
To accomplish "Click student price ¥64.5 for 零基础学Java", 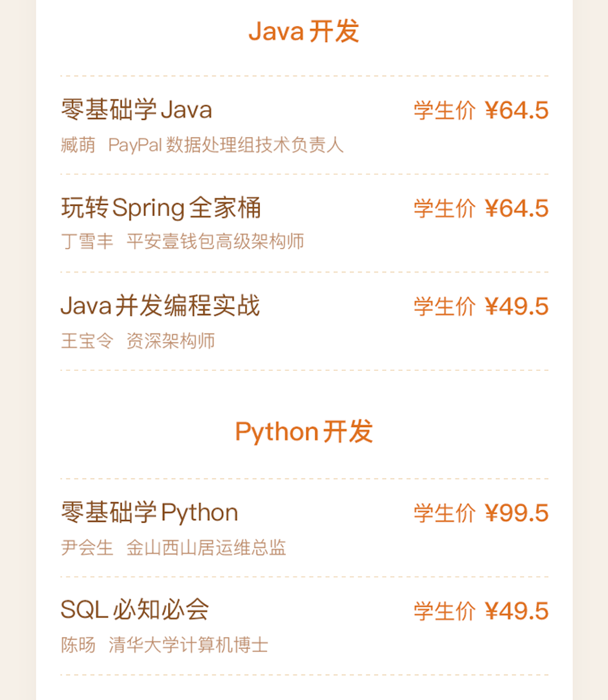I will (516, 110).
